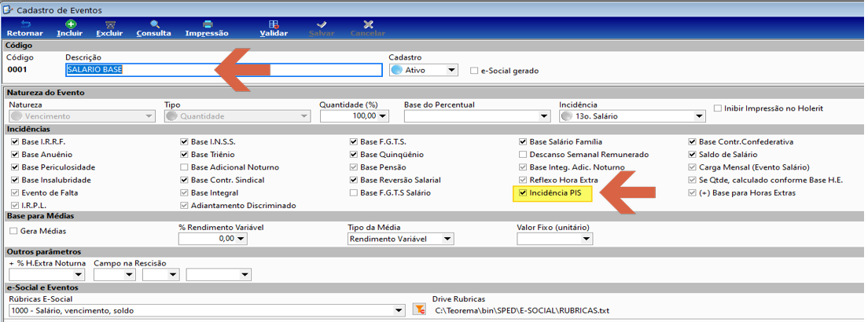This screenshot has height=322, width=868.
Task: Toggle Base Salário Família checkbox
Action: 523,141
